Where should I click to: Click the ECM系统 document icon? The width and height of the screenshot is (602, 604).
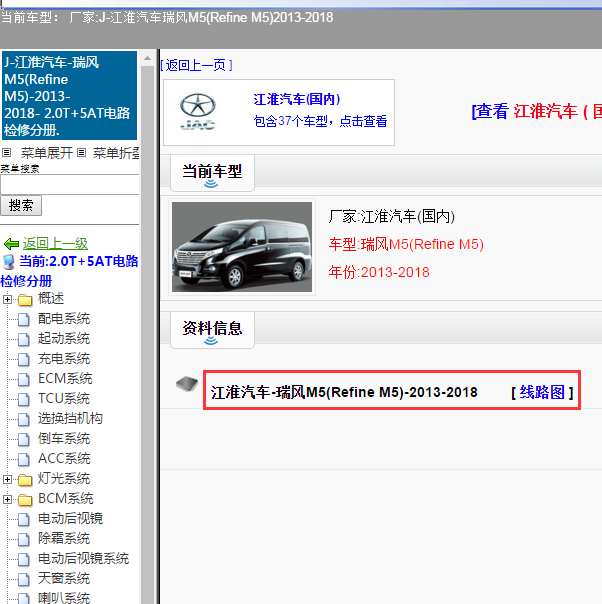tap(24, 379)
